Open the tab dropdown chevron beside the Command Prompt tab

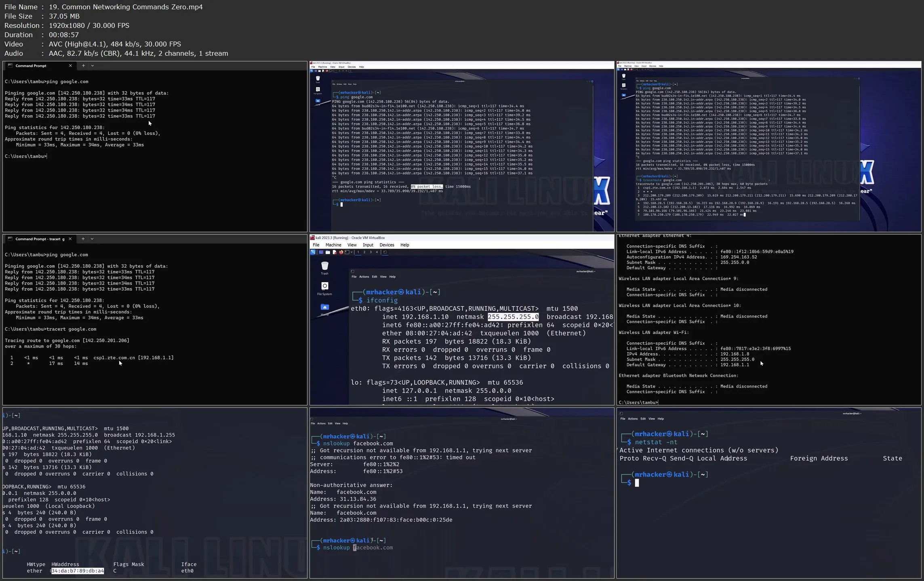(93, 66)
